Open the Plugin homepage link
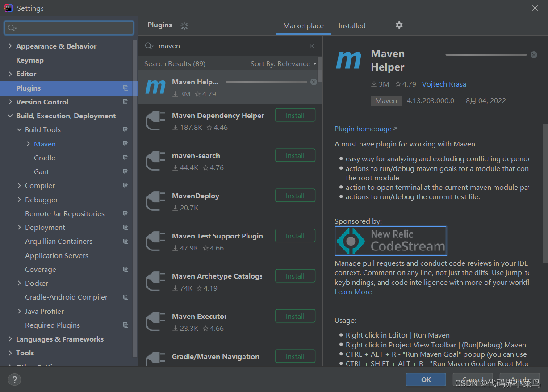This screenshot has height=392, width=548. tap(363, 129)
